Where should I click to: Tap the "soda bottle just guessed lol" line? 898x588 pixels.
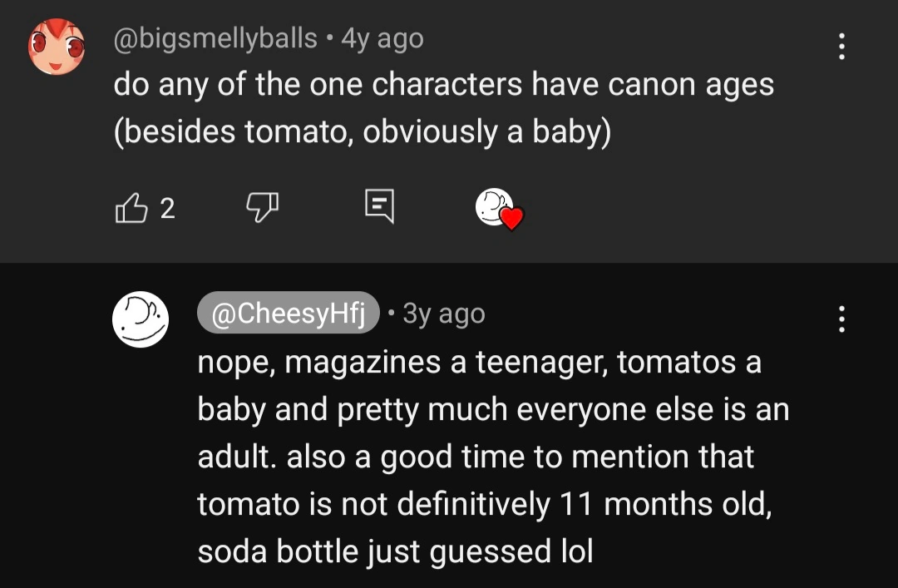click(395, 551)
